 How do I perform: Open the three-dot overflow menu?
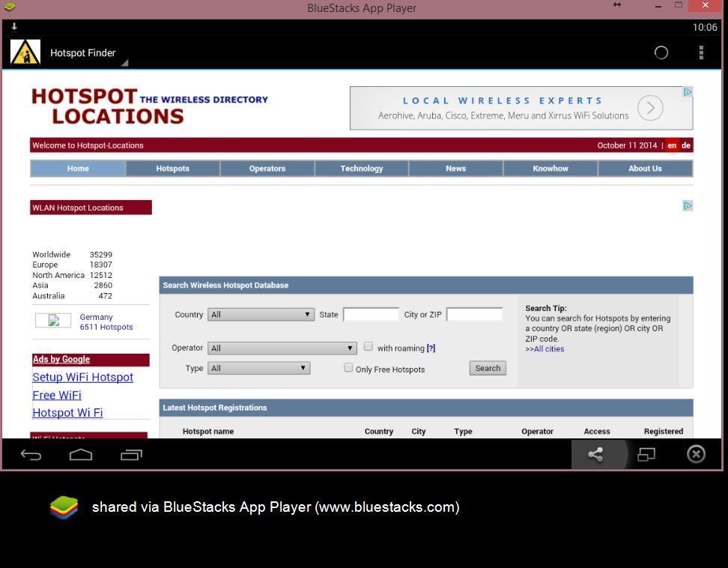point(701,52)
